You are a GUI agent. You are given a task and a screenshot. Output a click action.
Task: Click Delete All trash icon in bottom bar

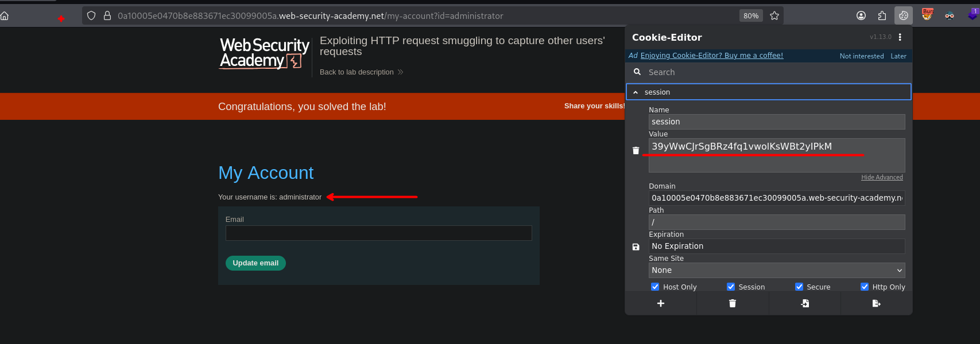[733, 303]
